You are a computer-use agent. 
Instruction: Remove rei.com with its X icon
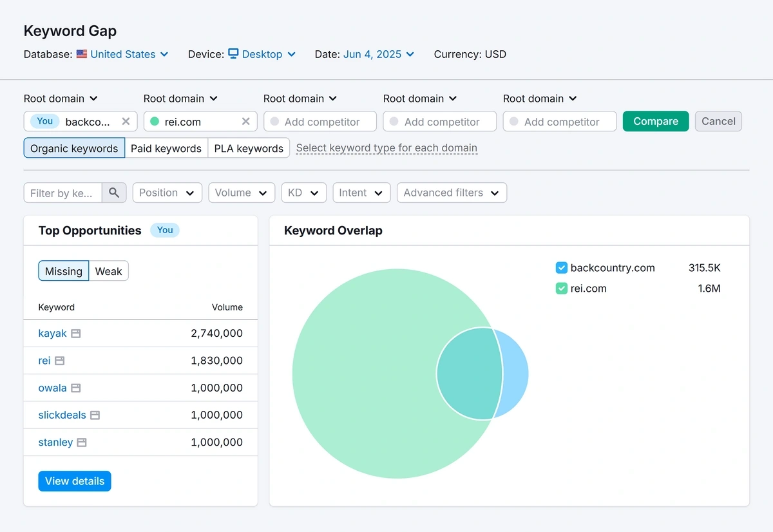click(x=246, y=121)
